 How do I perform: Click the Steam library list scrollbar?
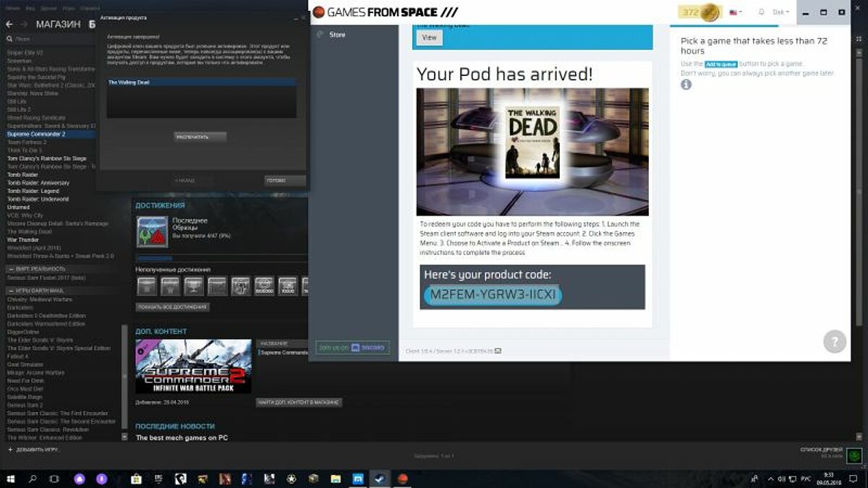click(x=124, y=376)
